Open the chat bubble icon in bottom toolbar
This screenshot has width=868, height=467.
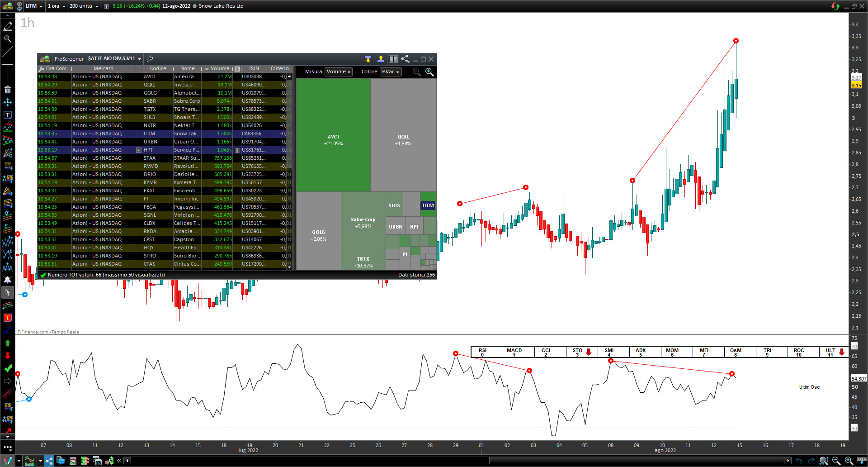(61, 461)
